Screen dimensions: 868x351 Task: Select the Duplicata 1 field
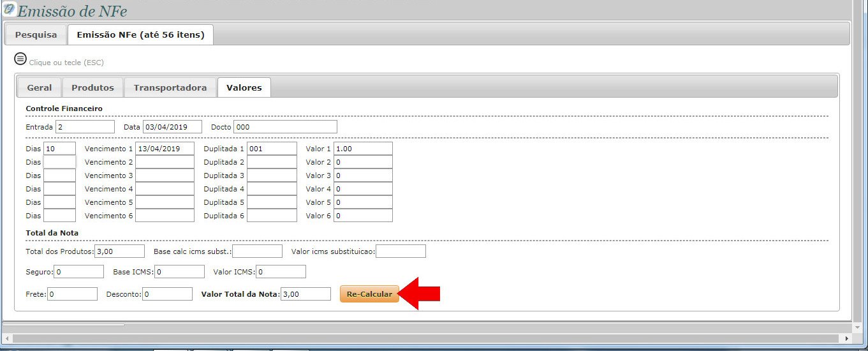click(x=272, y=149)
